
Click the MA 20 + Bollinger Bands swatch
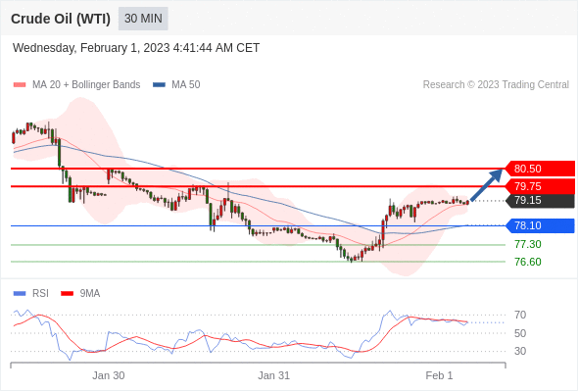(x=20, y=85)
